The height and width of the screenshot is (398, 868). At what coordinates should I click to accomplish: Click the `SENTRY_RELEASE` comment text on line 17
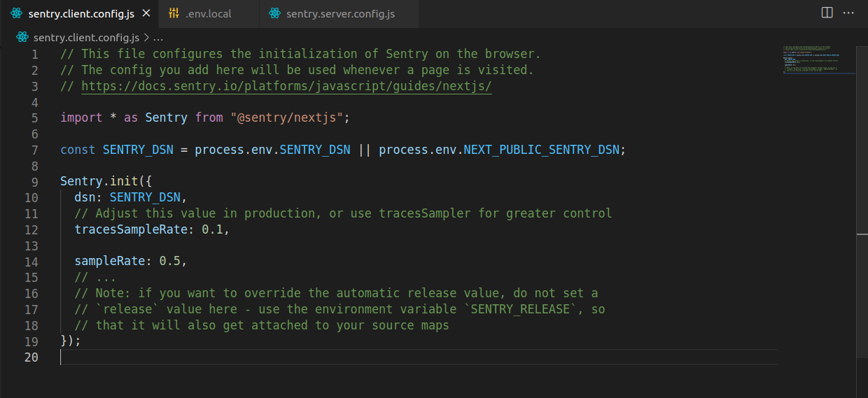[x=520, y=309]
